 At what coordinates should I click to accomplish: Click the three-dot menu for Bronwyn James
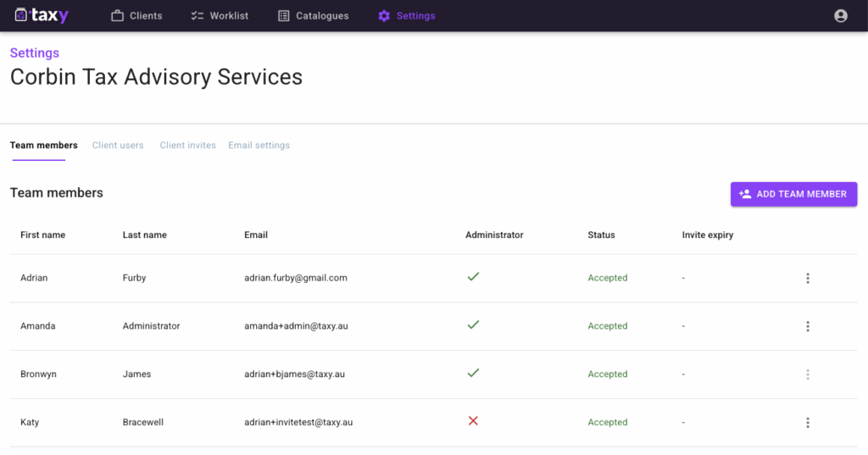(807, 375)
